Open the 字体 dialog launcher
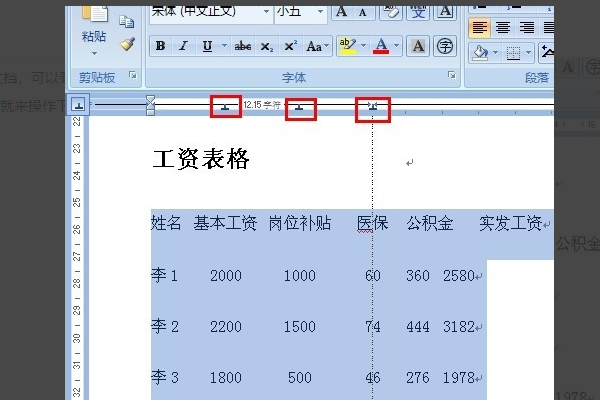600x400 pixels. tap(452, 75)
